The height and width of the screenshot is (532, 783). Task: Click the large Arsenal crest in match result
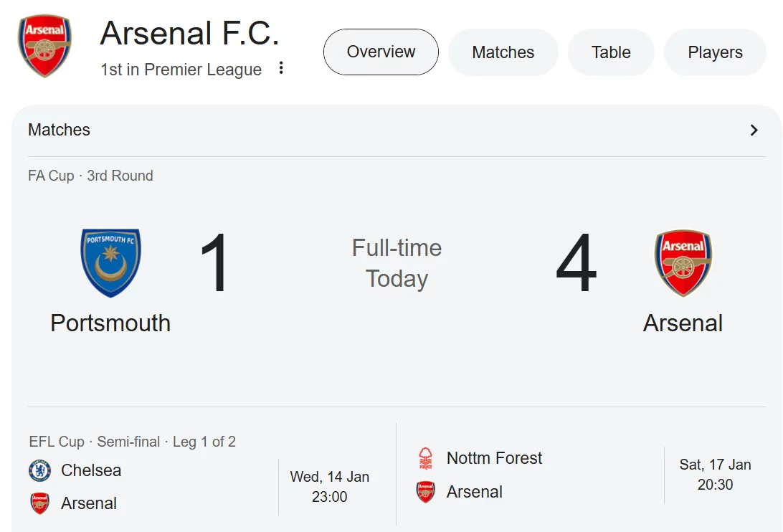point(683,263)
